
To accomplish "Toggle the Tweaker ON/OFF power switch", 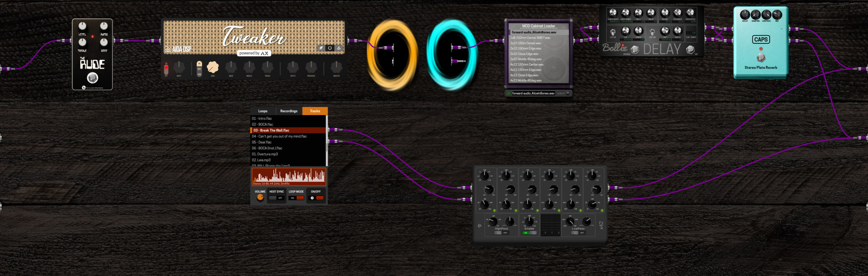I will click(166, 69).
